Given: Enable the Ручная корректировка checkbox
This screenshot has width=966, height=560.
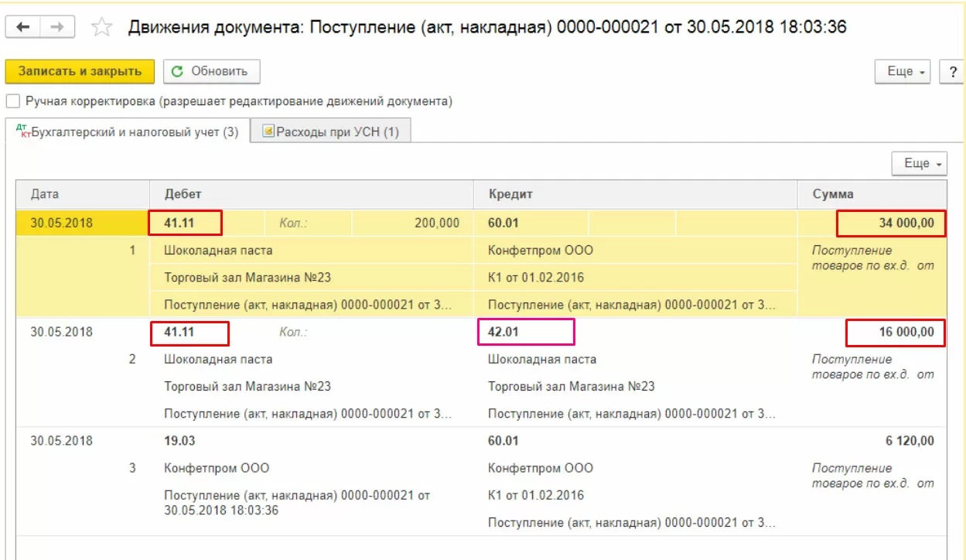Looking at the screenshot, I should coord(12,101).
